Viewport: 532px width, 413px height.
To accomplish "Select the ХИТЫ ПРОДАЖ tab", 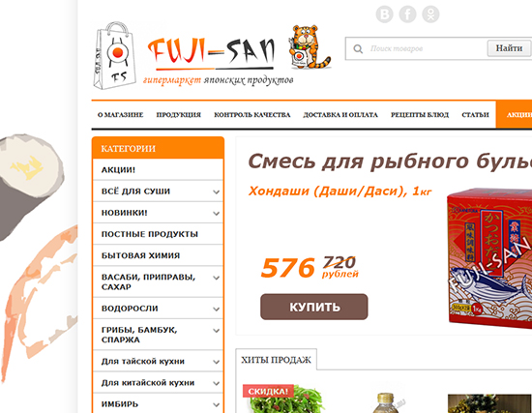I will (277, 360).
